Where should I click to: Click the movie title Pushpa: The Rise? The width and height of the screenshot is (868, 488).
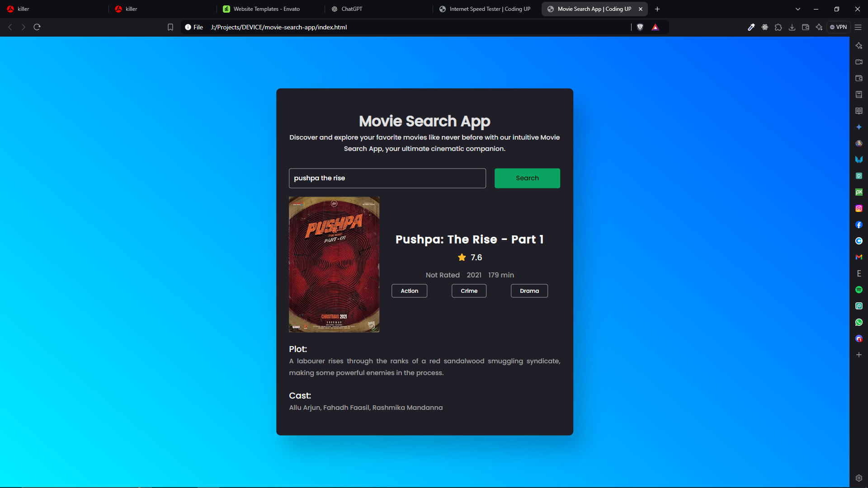(470, 239)
